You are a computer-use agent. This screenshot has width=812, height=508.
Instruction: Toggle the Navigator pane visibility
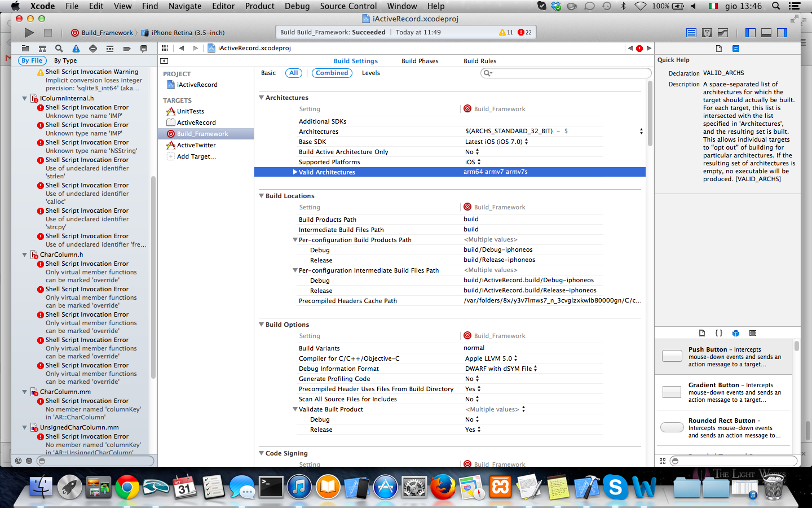coord(751,33)
